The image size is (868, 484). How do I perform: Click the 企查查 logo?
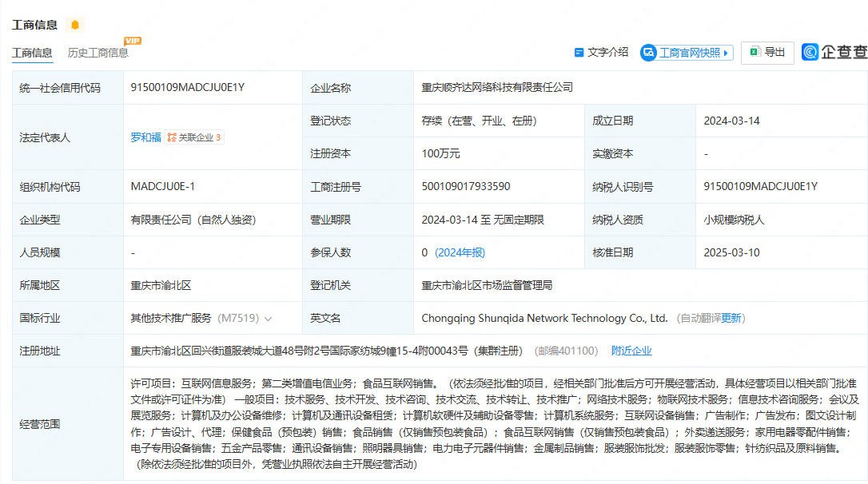coord(834,53)
